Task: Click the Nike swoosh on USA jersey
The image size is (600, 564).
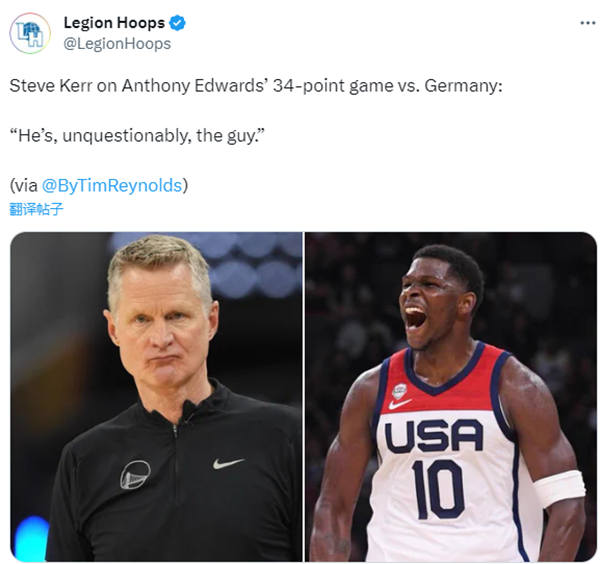Action: click(x=400, y=404)
